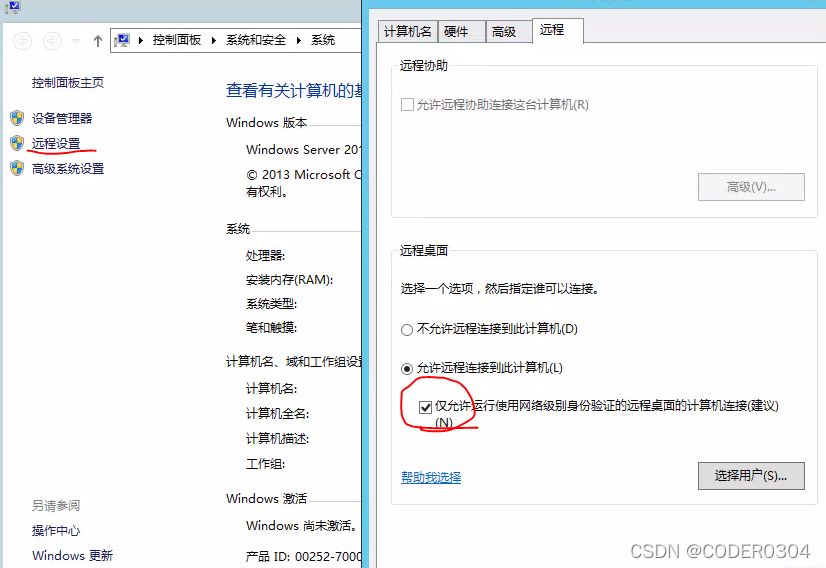Open 操作中心 under 另请参阅
Screen dimensions: 826x568
[56, 530]
